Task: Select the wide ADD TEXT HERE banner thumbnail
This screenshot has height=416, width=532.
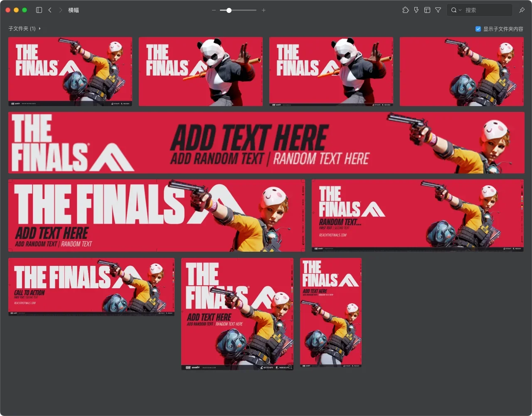Action: (266, 143)
